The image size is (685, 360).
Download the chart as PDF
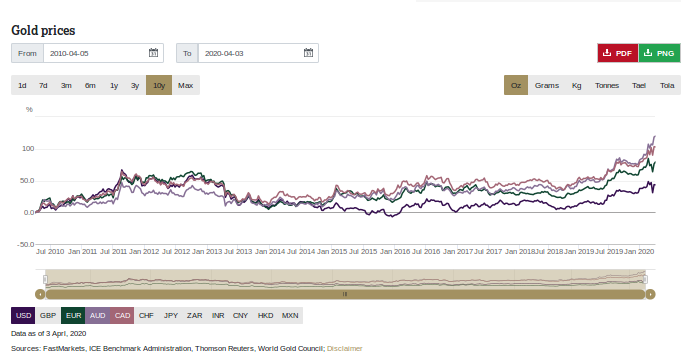pos(618,53)
